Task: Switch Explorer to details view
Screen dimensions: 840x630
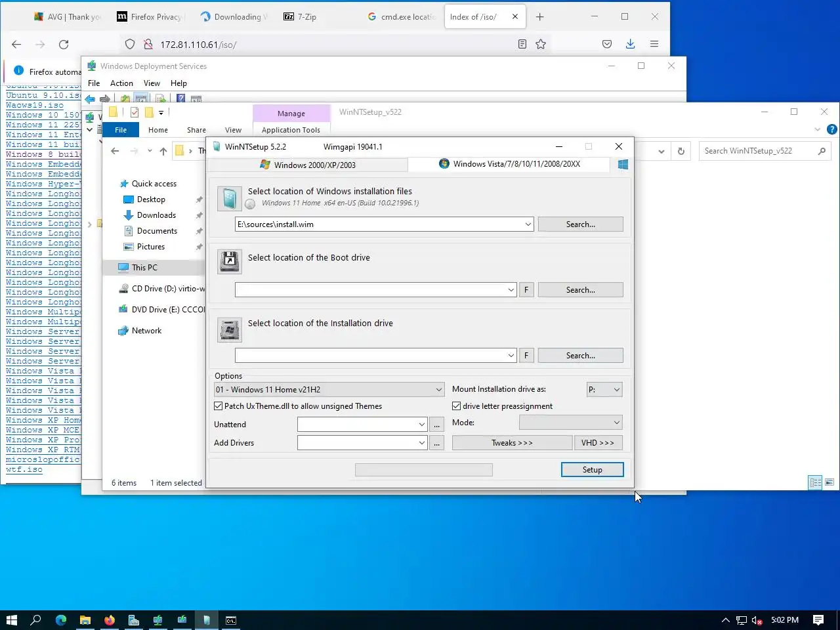Action: point(815,482)
